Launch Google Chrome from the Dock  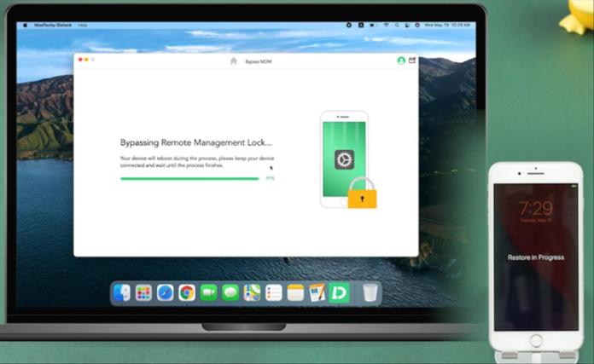[187, 293]
